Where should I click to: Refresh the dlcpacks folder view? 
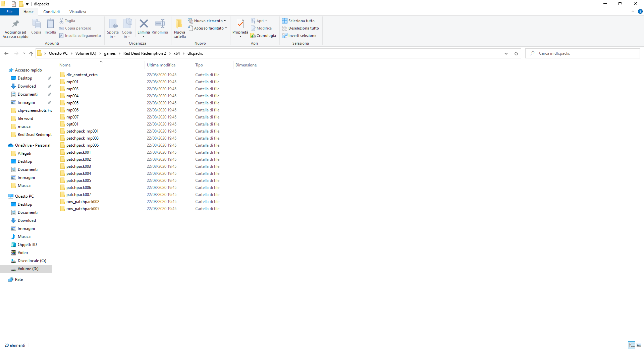click(516, 53)
